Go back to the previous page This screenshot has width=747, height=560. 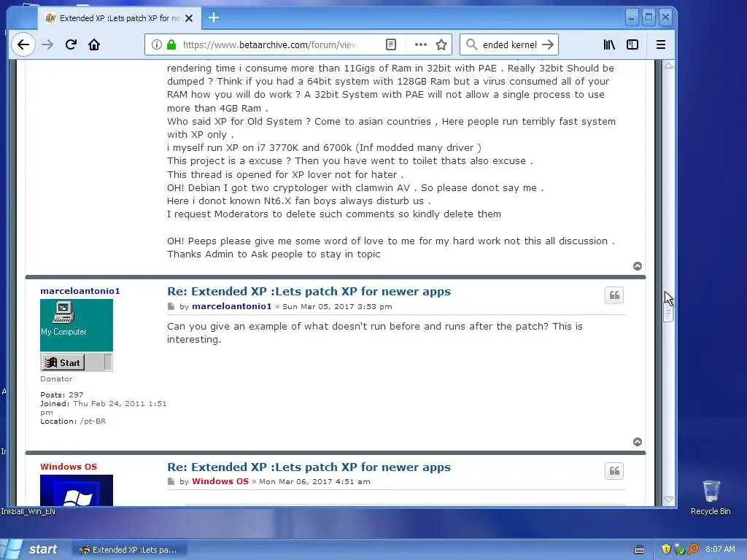tap(23, 44)
